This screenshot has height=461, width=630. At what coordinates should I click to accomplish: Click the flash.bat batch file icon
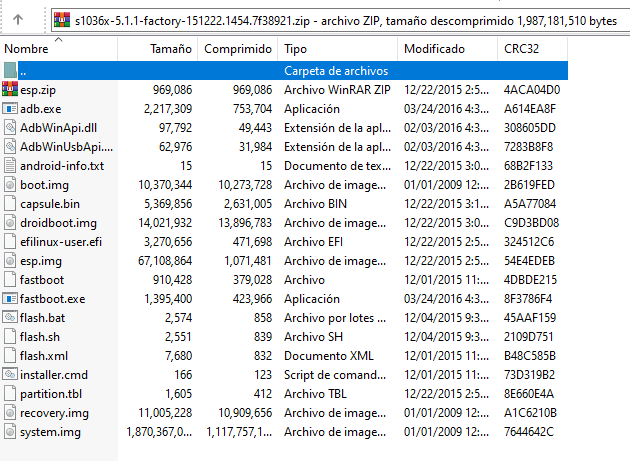10,318
